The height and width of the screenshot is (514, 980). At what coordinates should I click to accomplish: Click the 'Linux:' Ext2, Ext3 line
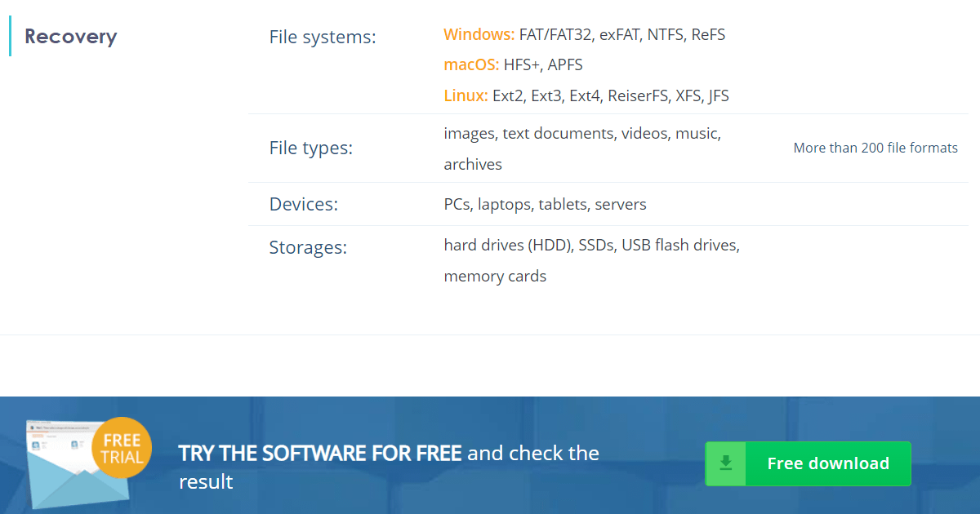point(586,95)
